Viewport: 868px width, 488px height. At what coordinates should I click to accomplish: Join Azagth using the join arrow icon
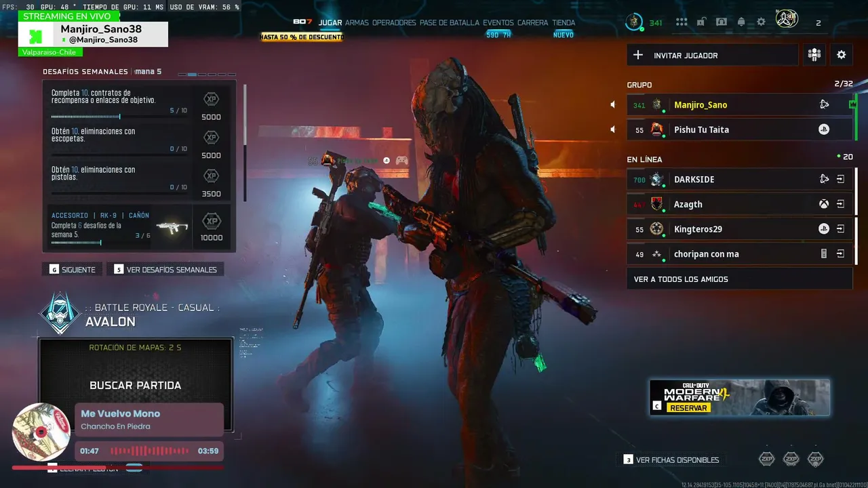click(x=840, y=204)
